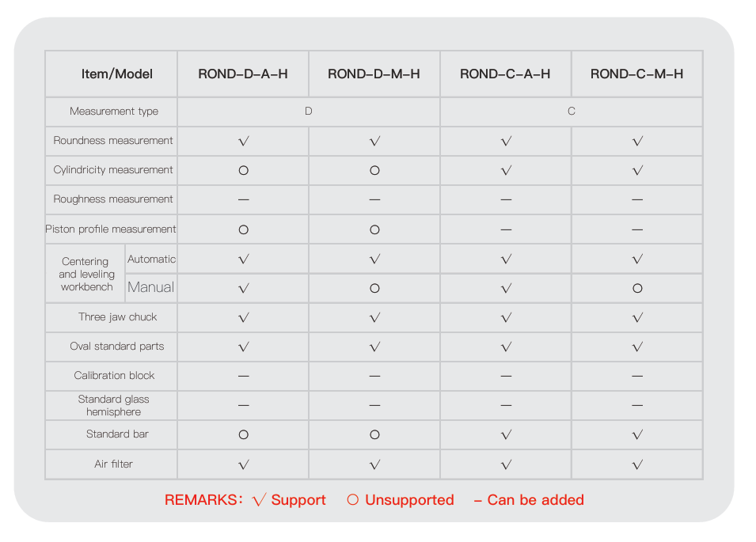Select the ROND-C-M-H column header

pos(636,74)
